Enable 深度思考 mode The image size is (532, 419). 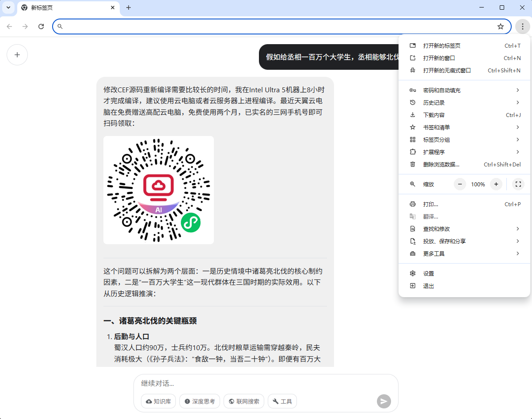200,401
